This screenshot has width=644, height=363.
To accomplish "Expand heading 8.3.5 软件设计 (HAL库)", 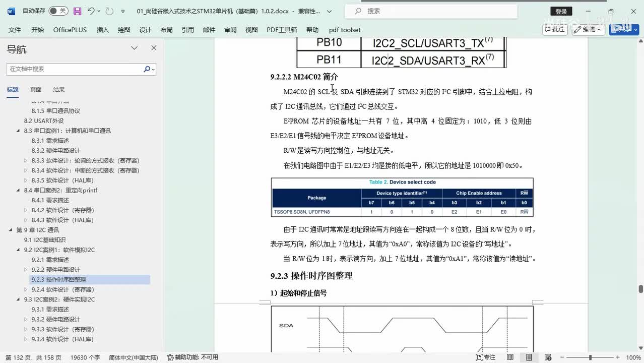I will (26, 180).
